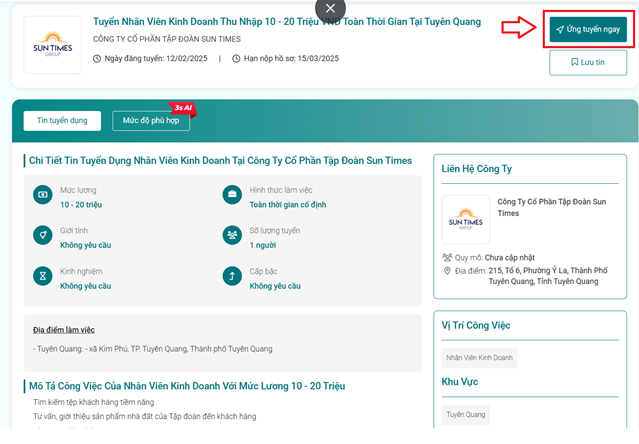Click the Sun Times logo in header
The image size is (639, 444).
coord(53,45)
